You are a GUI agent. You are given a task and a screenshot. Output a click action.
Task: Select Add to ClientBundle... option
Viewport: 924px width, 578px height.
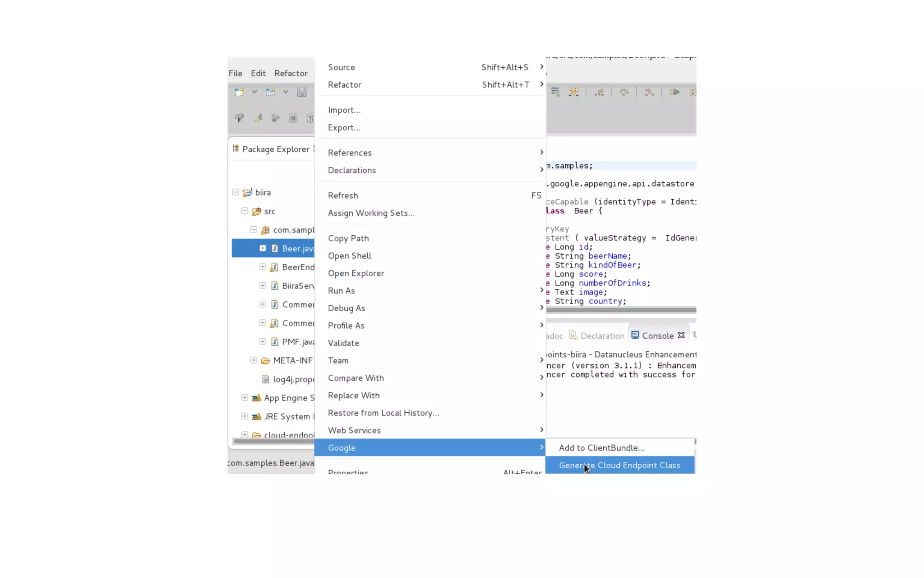coord(601,447)
